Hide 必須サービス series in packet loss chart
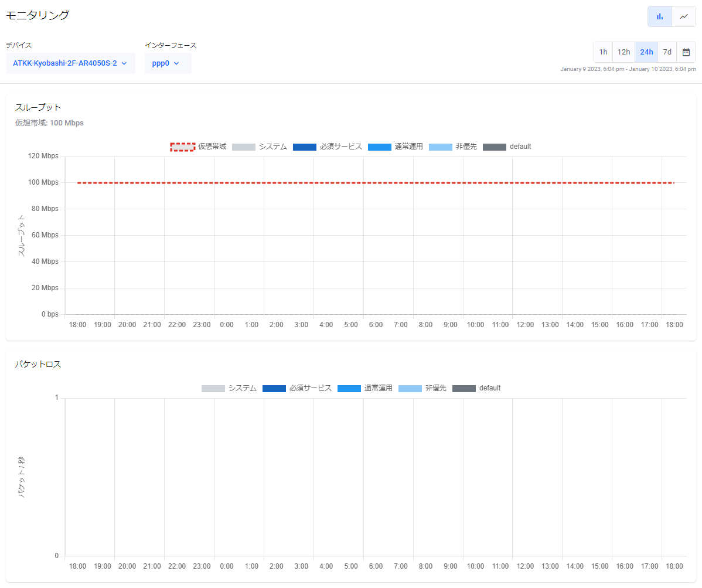702x588 pixels. (x=297, y=388)
